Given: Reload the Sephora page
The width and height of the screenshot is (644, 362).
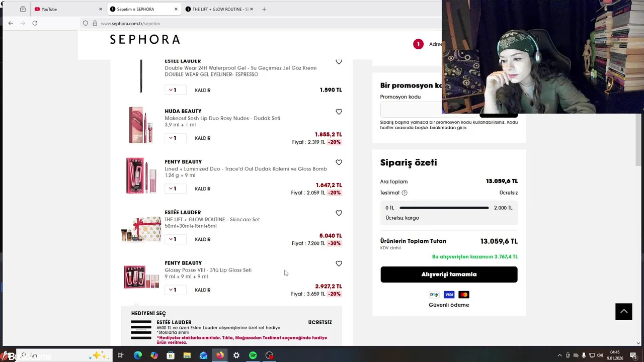Looking at the screenshot, I should [35, 23].
